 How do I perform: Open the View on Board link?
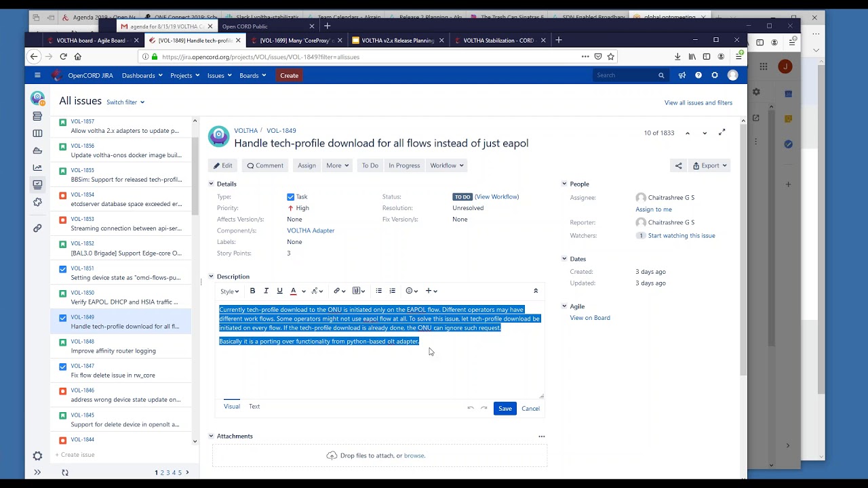click(x=590, y=318)
